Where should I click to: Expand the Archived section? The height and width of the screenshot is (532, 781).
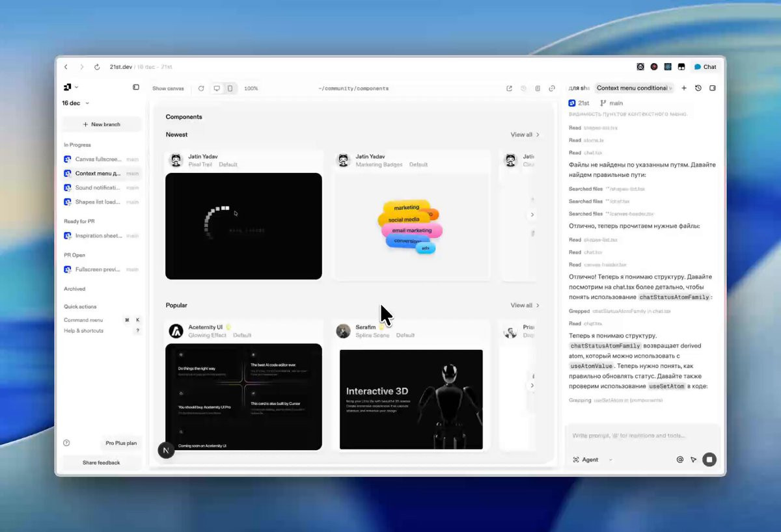75,289
